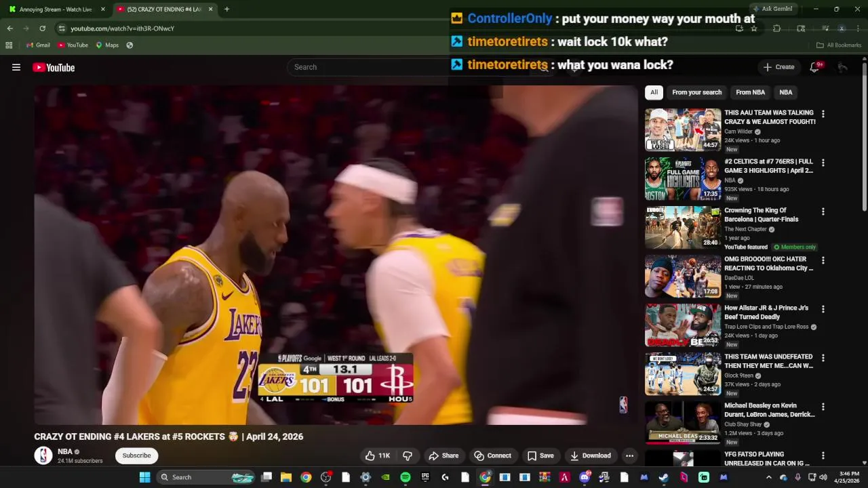Open options for OMG BROOOO OKC video
The width and height of the screenshot is (868, 488).
tap(823, 260)
